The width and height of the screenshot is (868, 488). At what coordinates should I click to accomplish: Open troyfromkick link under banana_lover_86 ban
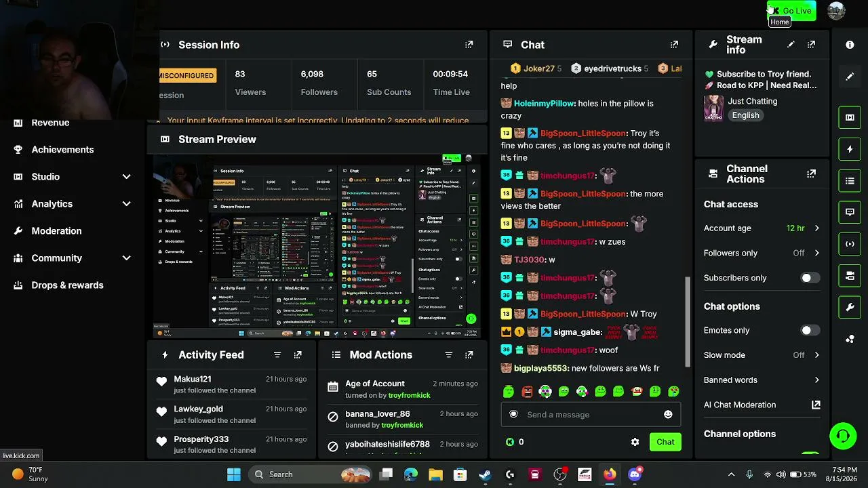coord(402,425)
